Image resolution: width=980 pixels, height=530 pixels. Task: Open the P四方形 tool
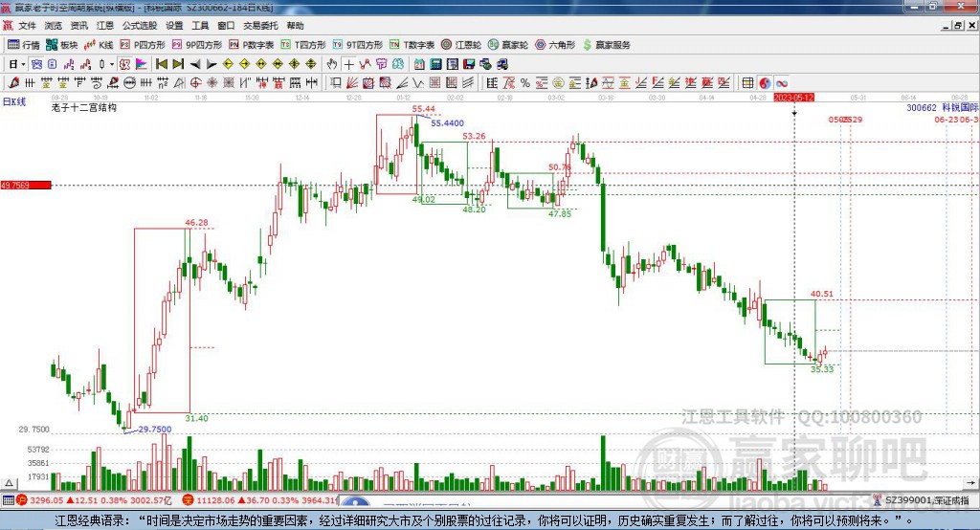click(143, 45)
